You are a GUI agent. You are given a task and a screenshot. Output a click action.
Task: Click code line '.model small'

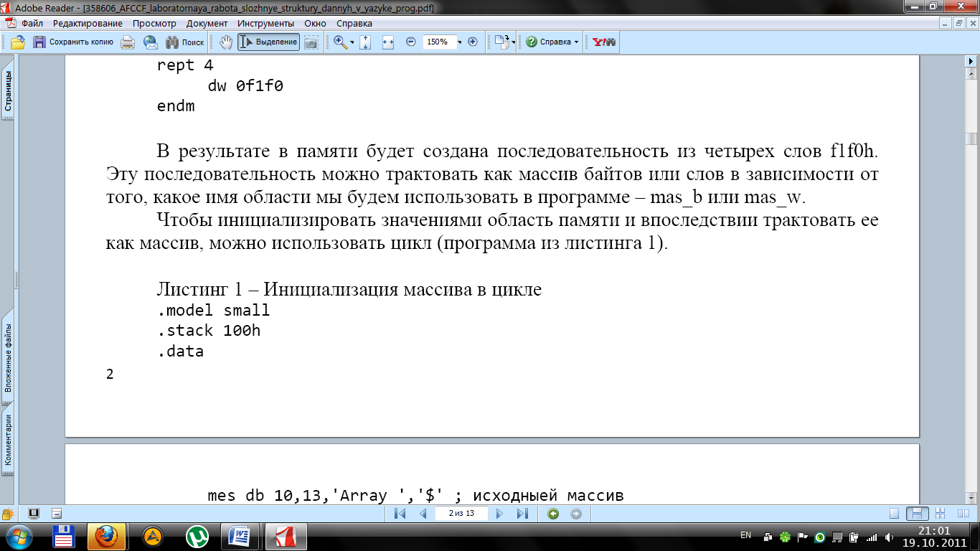pyautogui.click(x=214, y=311)
